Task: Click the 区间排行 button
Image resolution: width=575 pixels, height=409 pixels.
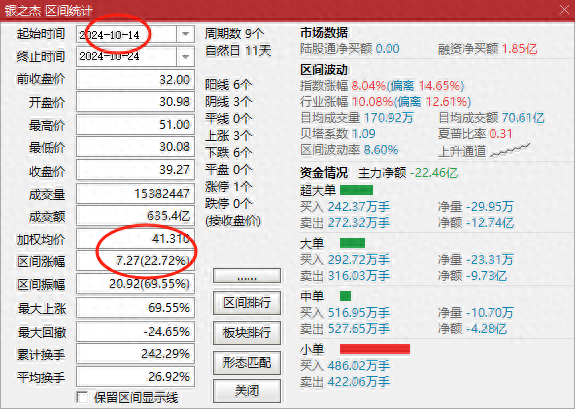Action: 247,303
